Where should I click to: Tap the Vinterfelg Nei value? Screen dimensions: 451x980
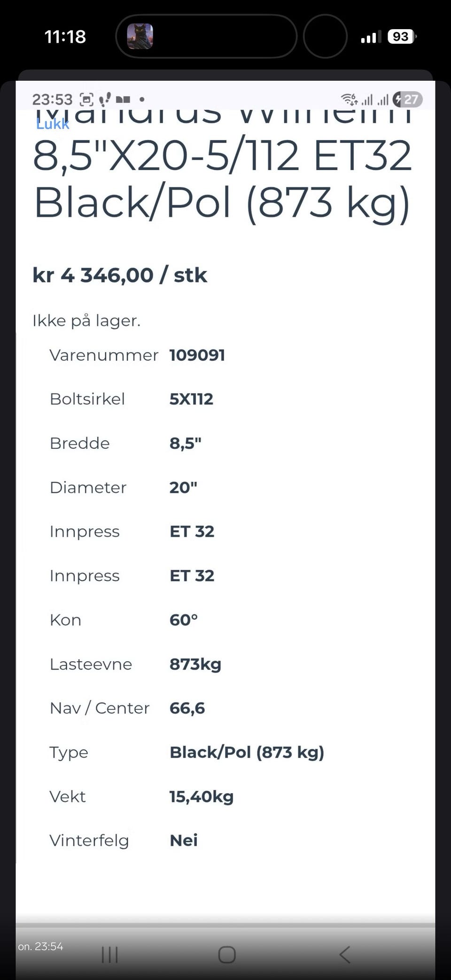tap(184, 841)
